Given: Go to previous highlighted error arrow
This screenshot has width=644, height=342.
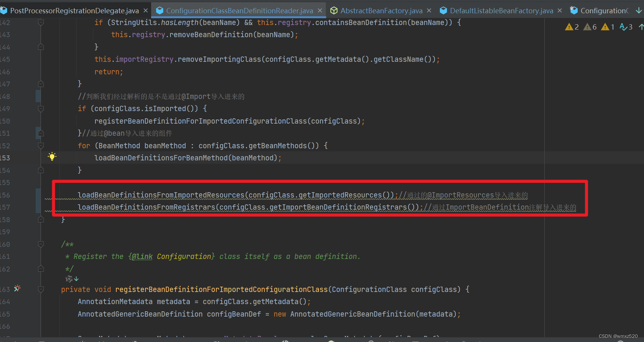Looking at the screenshot, I should pyautogui.click(x=641, y=27).
